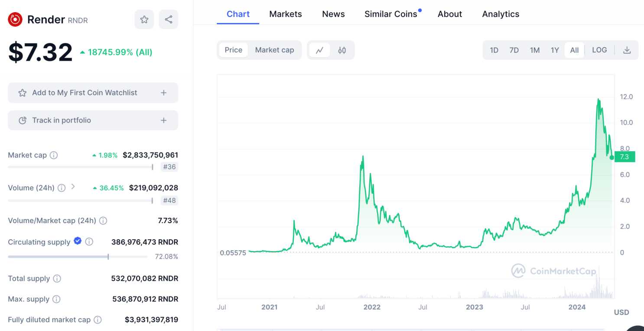The height and width of the screenshot is (331, 644).
Task: Open the Markets tab
Action: (x=286, y=14)
